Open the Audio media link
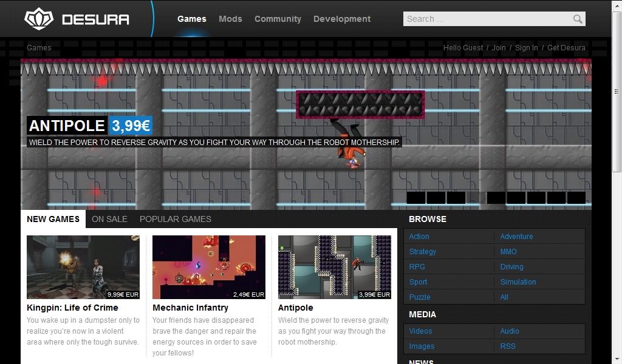 click(510, 331)
